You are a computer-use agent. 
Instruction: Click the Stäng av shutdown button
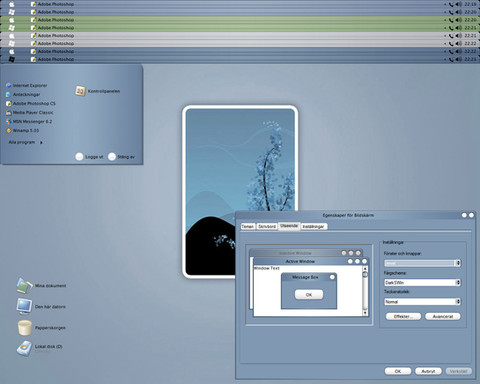(x=122, y=157)
